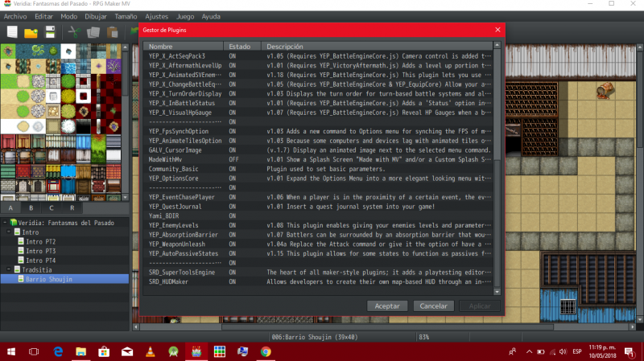Click the New Project toolbar icon
Image resolution: width=644 pixels, height=361 pixels.
tap(12, 32)
